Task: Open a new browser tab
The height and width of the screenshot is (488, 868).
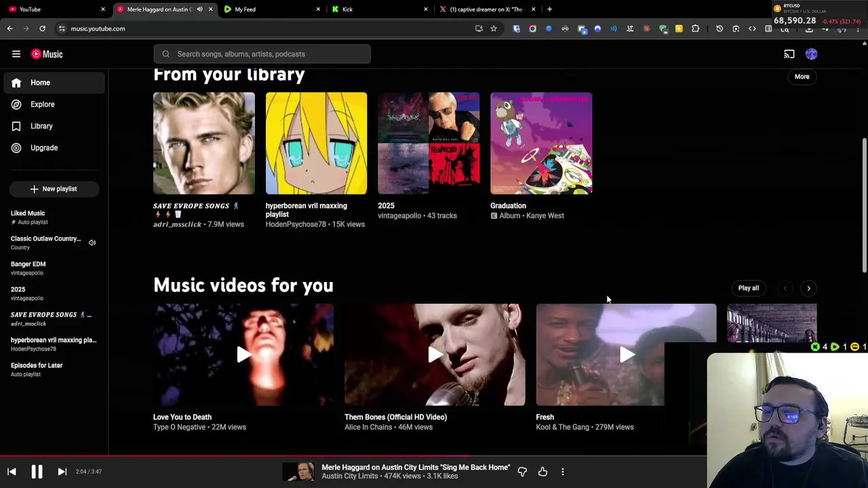Action: [x=549, y=9]
